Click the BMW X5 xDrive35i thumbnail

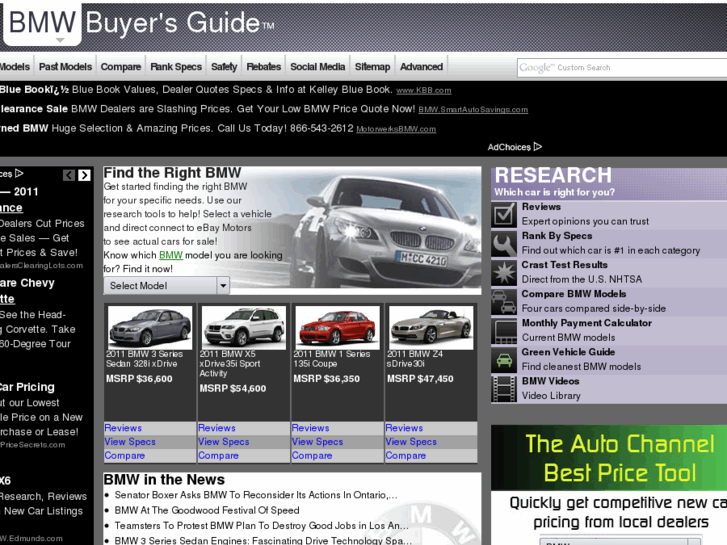244,327
